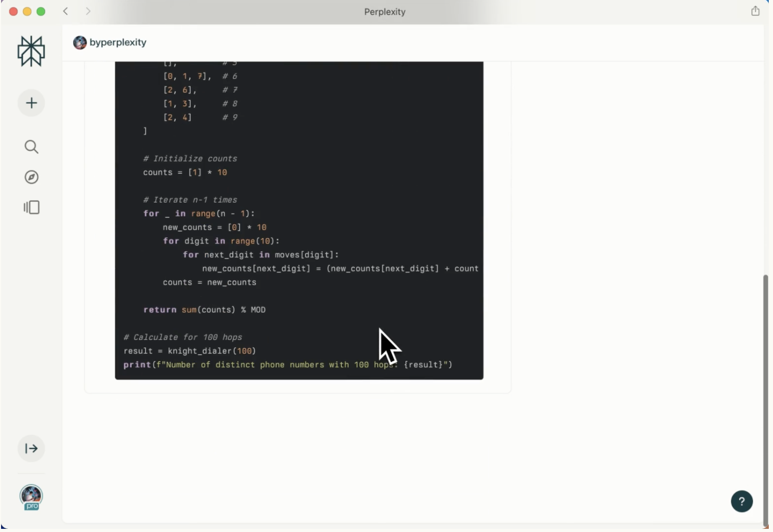773x532 pixels.
Task: Enter full screen with green button
Action: tap(41, 12)
